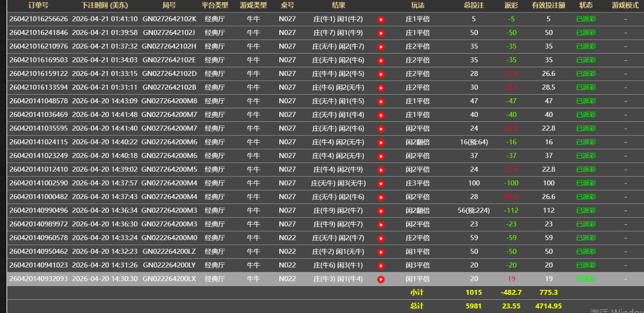Click the play icon for round GN027264200M5
644x313 pixels.
tap(381, 170)
